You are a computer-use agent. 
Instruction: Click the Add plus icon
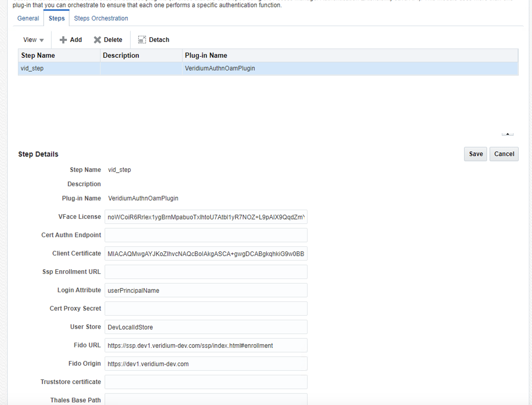pos(63,40)
